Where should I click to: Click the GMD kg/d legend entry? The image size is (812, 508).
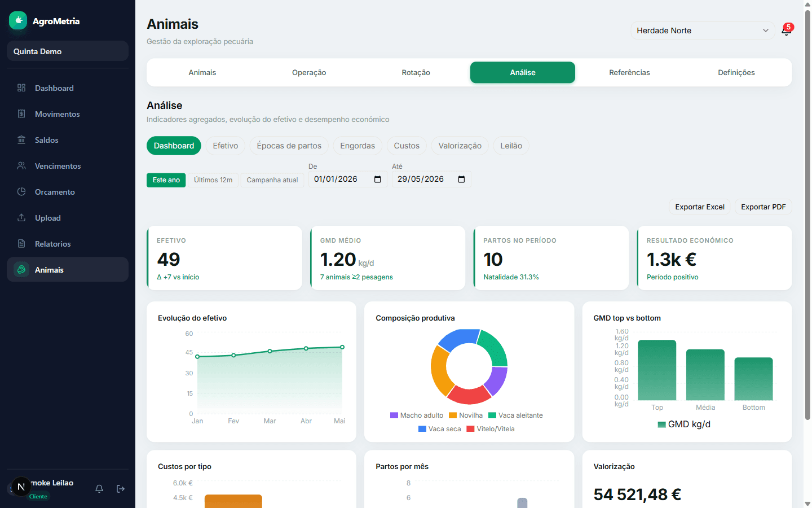[684, 424]
